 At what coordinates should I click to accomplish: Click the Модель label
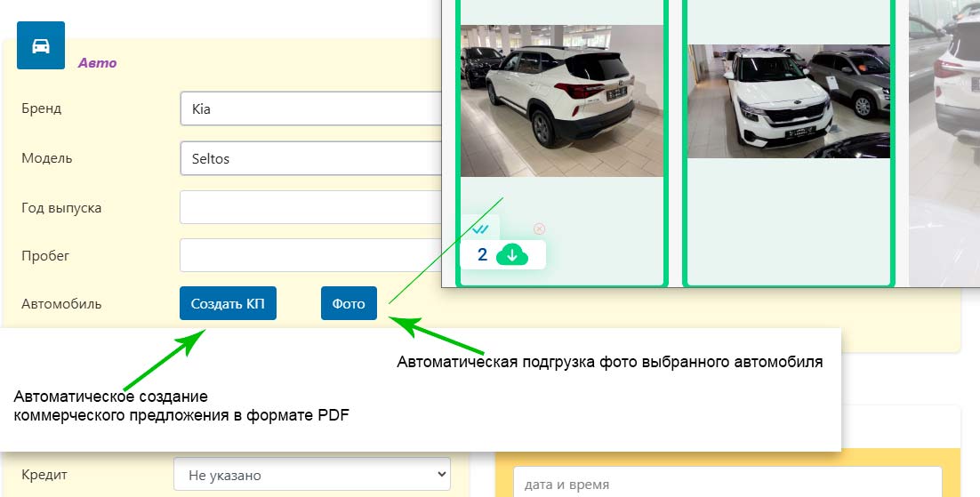tap(47, 158)
